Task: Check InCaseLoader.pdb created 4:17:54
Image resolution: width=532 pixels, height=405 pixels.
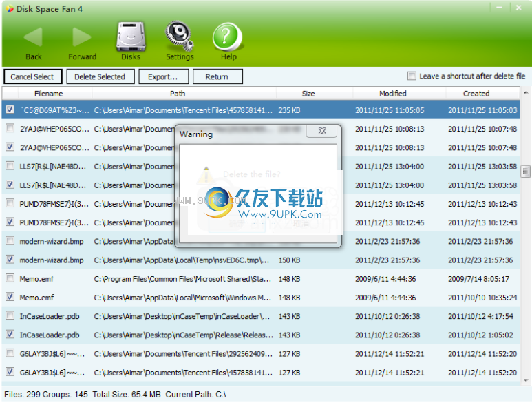Action: tap(10, 315)
